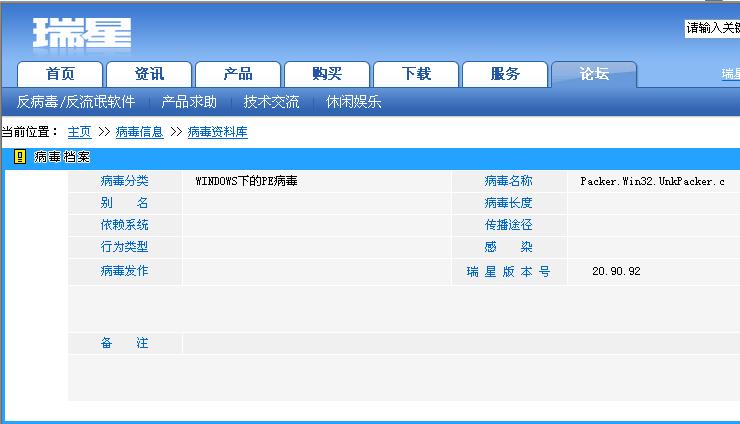Select the value WINDOWS下的PE病毒
The width and height of the screenshot is (740, 424).
tap(246, 181)
